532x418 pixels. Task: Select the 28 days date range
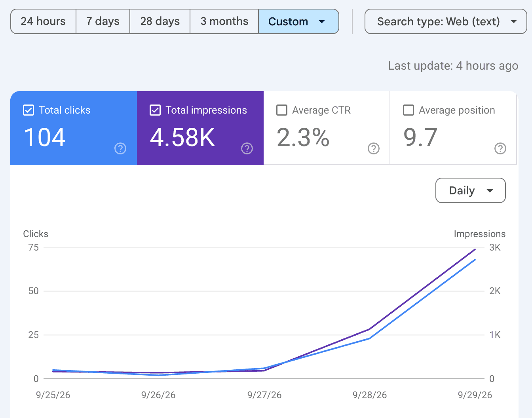(x=160, y=21)
